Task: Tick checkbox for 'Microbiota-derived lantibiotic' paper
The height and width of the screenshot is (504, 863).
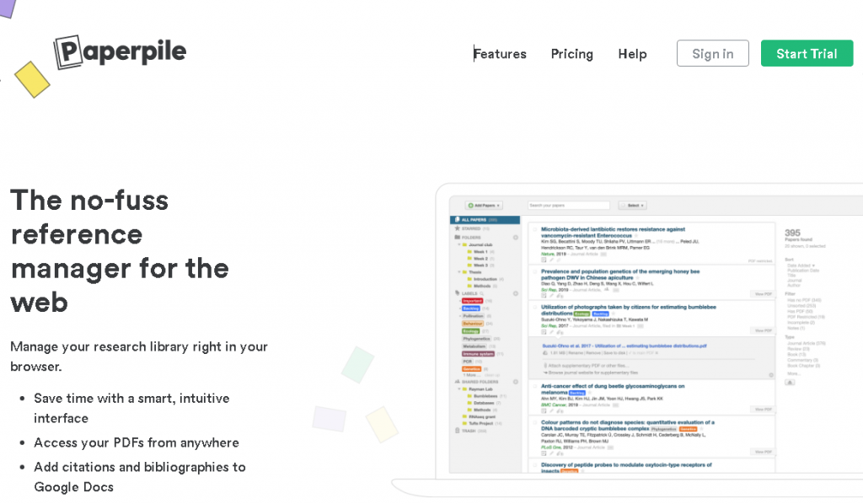Action: point(535,229)
